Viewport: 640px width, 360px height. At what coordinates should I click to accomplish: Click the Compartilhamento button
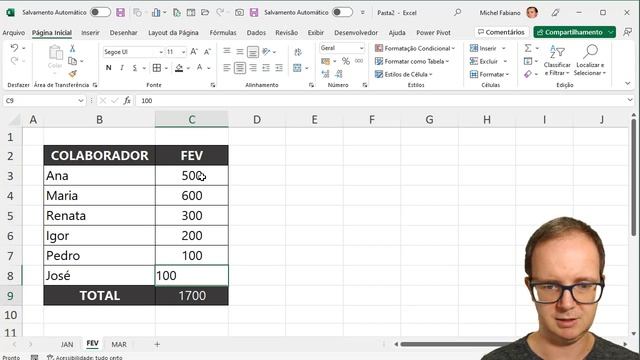[x=570, y=32]
